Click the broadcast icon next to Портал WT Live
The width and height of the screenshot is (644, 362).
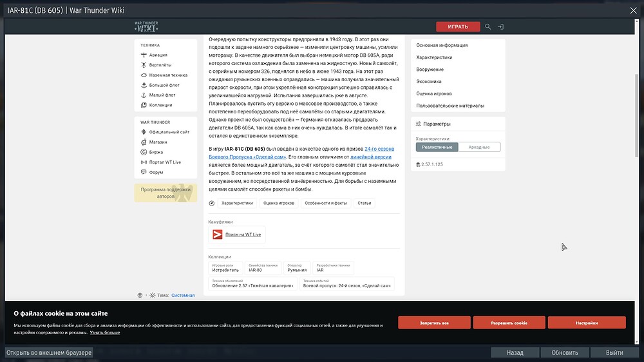(x=144, y=162)
